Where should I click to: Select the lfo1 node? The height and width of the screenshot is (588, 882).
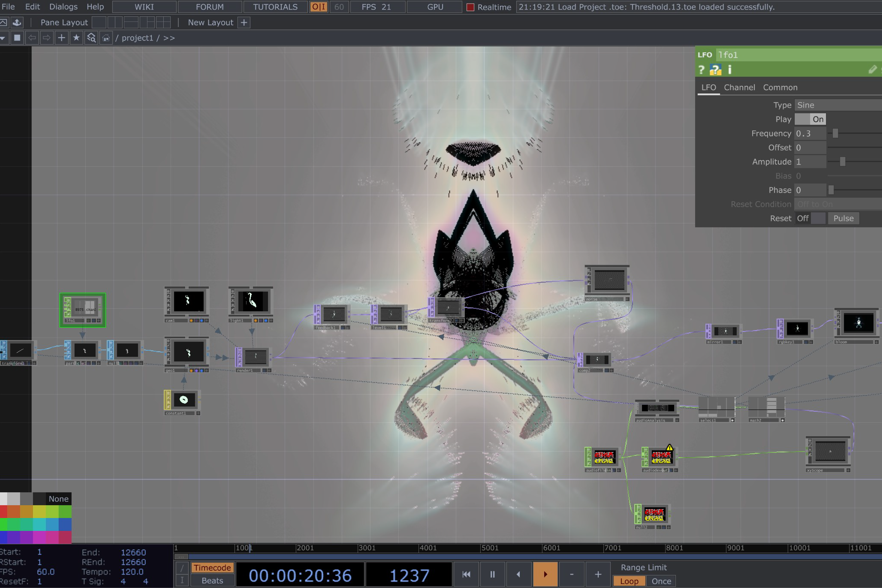click(x=82, y=310)
